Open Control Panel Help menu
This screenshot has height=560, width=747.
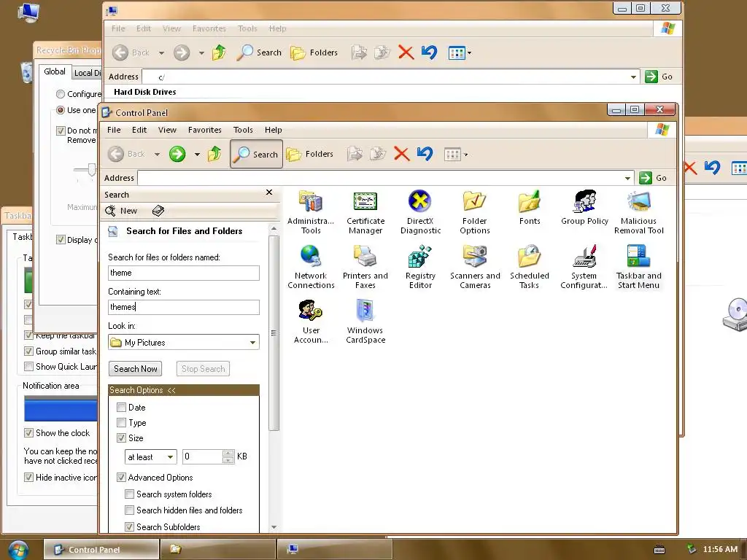click(273, 130)
